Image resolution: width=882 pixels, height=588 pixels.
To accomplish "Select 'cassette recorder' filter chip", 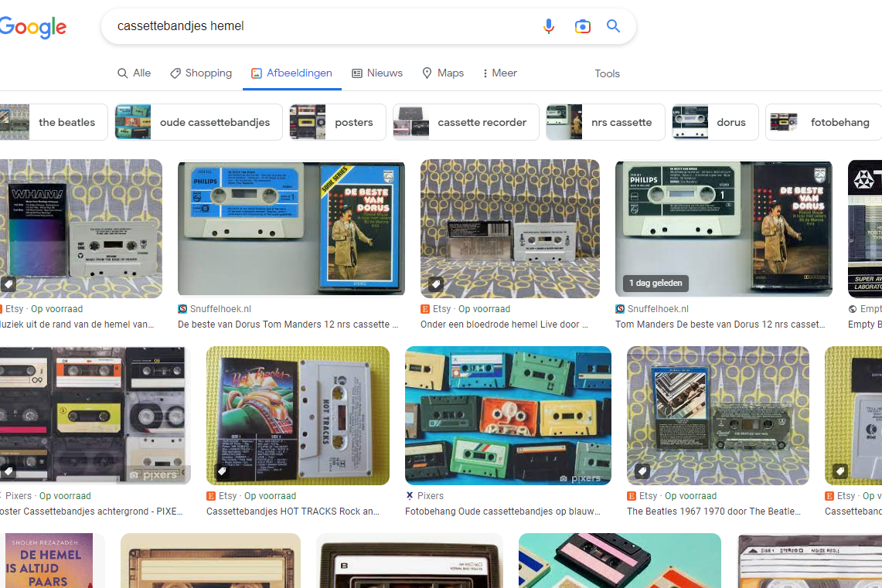I will [x=466, y=122].
